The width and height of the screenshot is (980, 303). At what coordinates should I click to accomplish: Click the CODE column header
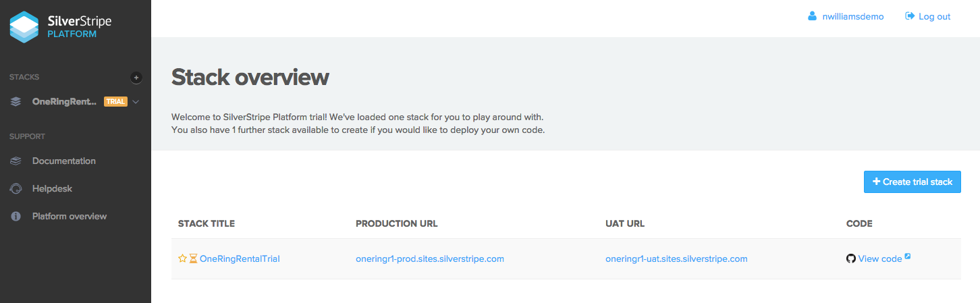click(859, 223)
